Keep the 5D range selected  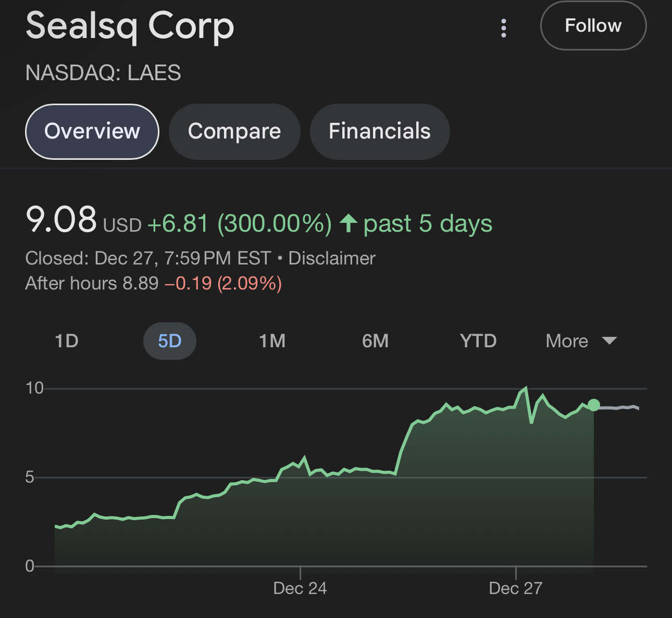pos(170,341)
